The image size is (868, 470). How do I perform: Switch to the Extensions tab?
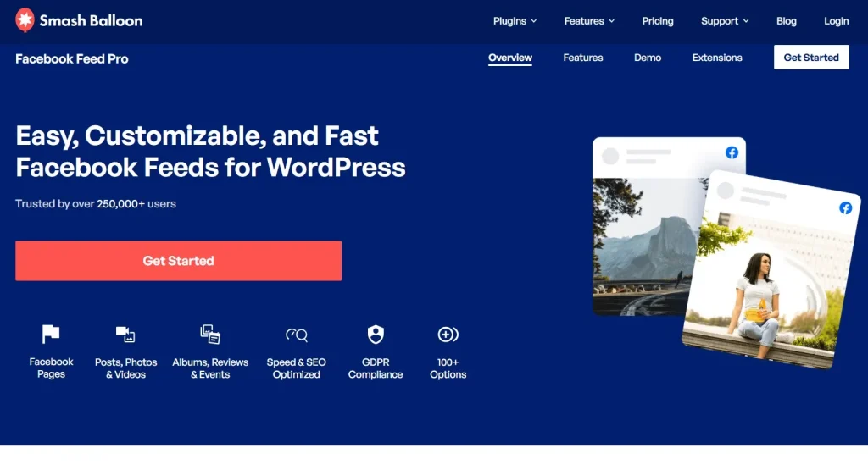pyautogui.click(x=717, y=58)
